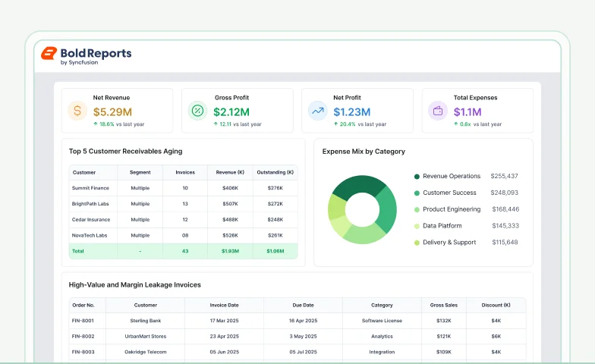
Task: Click the Product Engineering legend dot
Action: tap(417, 209)
